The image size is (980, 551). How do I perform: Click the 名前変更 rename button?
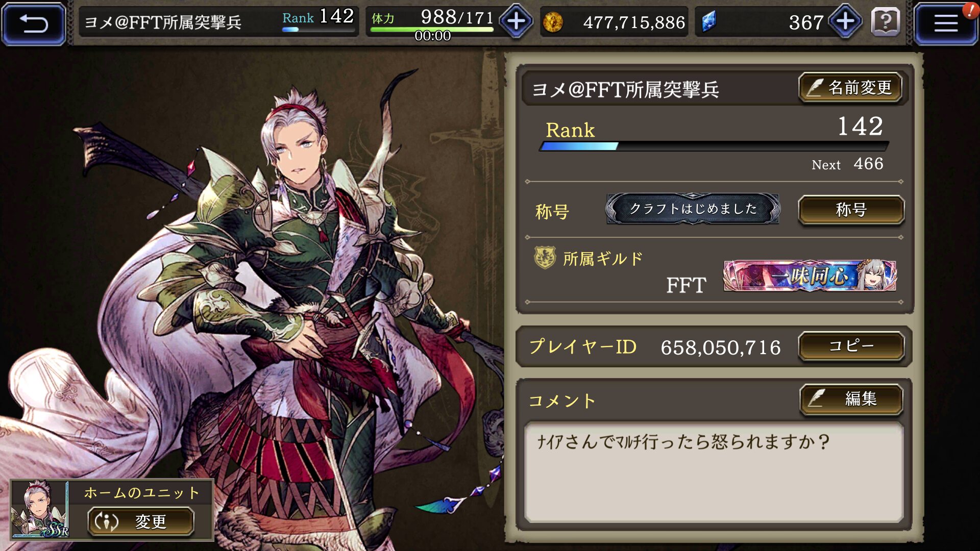point(850,88)
